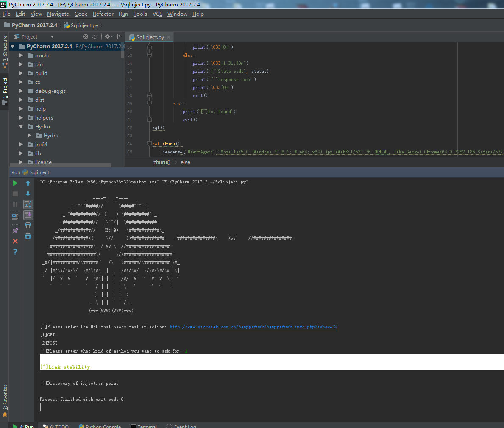
Task: Click Project tree horizontal scrollbar
Action: click(61, 165)
